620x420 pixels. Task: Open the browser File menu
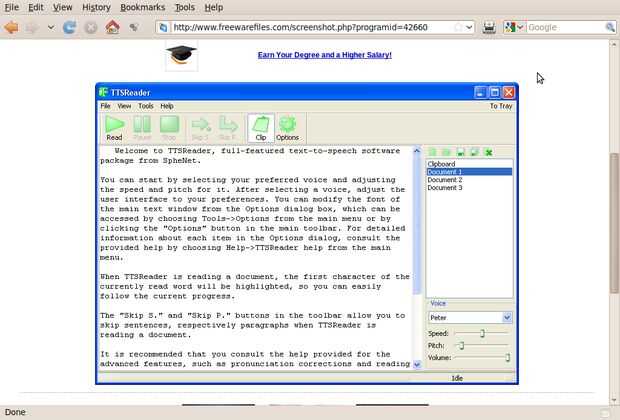[x=12, y=8]
